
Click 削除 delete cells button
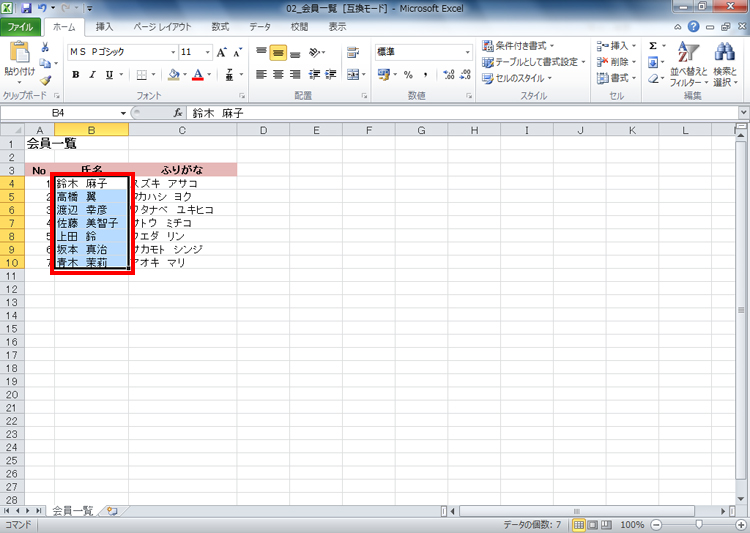point(616,62)
